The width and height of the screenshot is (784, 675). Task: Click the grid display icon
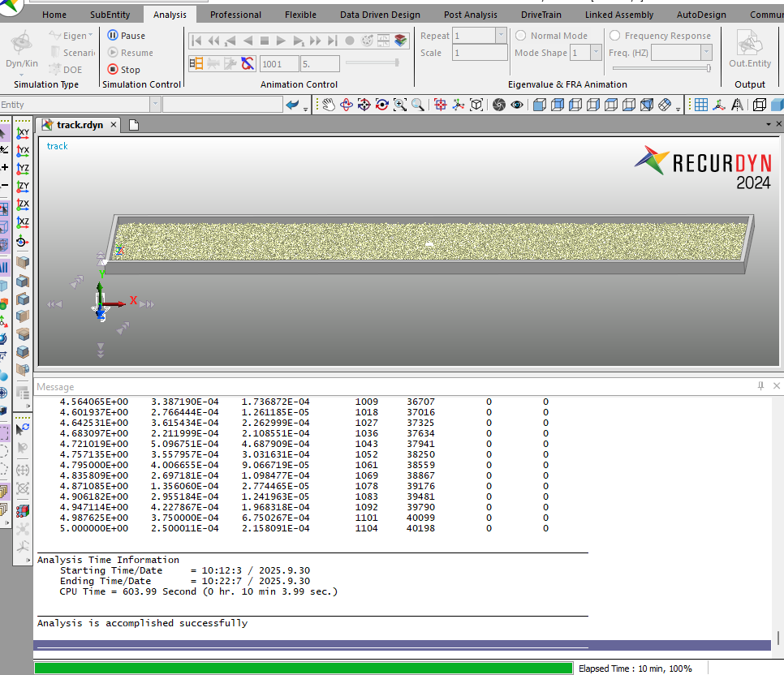701,105
